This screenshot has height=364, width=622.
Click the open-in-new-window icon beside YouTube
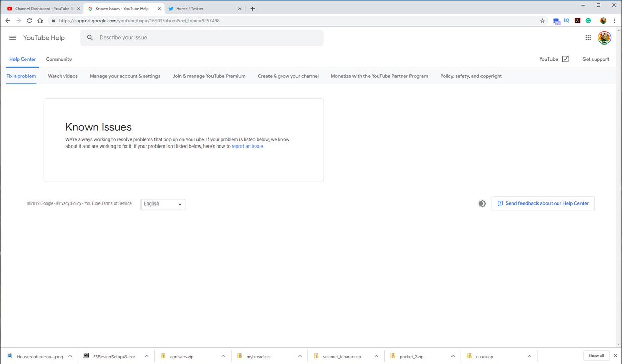coord(566,59)
